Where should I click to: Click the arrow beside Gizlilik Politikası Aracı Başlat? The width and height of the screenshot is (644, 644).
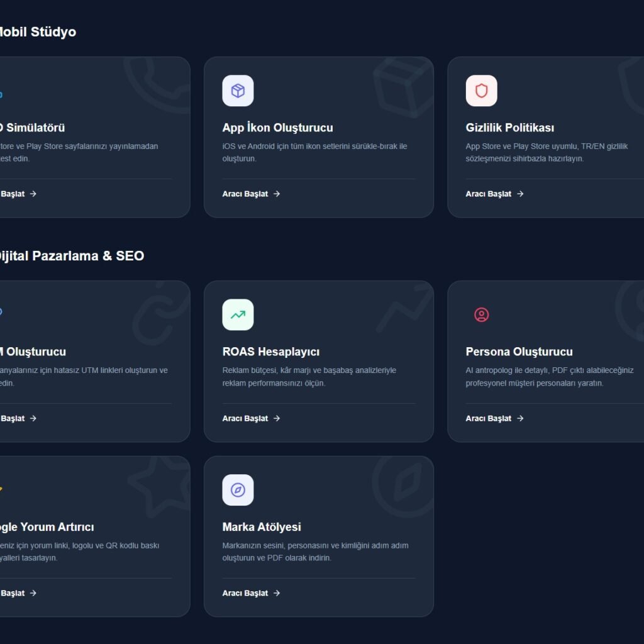520,194
